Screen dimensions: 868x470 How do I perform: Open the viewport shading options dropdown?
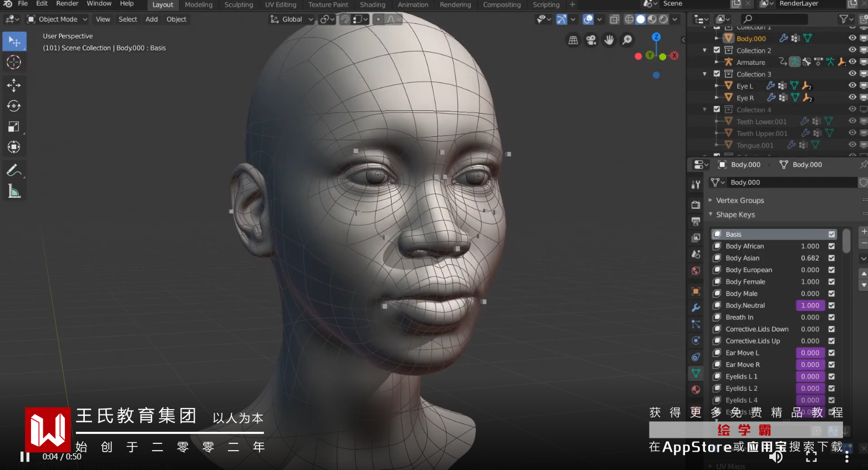pos(675,19)
